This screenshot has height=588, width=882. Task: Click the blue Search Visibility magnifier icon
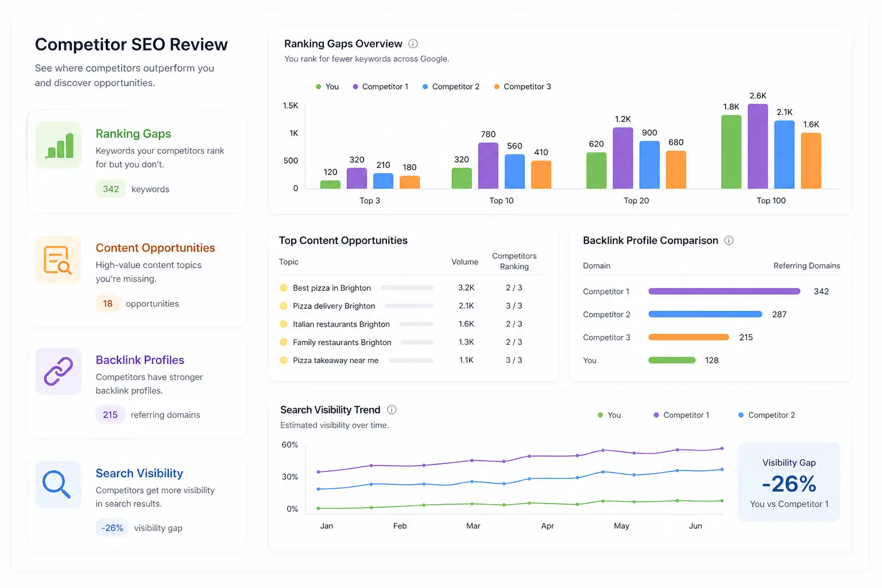coord(59,485)
